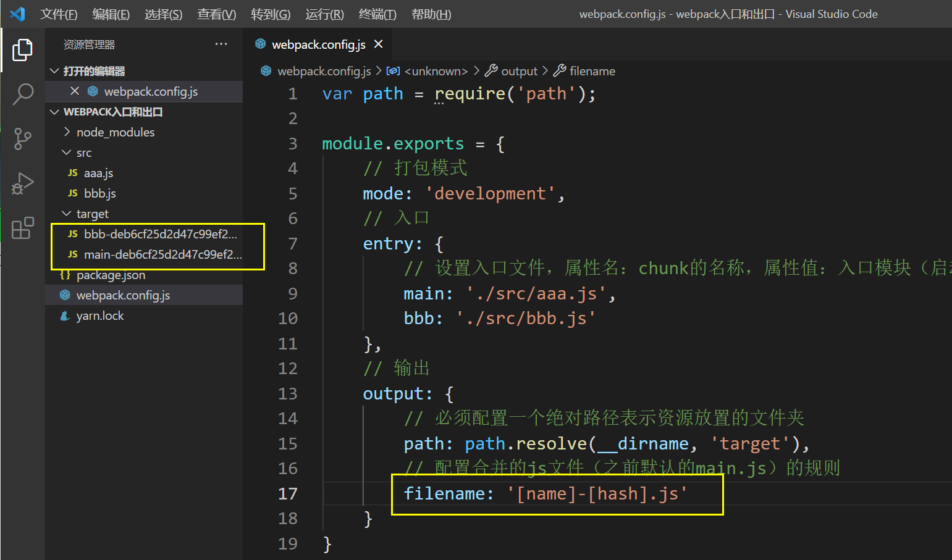This screenshot has width=952, height=560.
Task: Click the output breadcrumb item
Action: (519, 71)
